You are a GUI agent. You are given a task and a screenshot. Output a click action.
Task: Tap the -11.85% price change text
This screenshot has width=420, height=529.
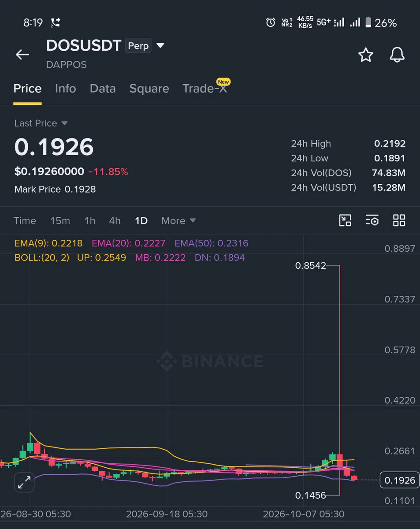tap(108, 172)
